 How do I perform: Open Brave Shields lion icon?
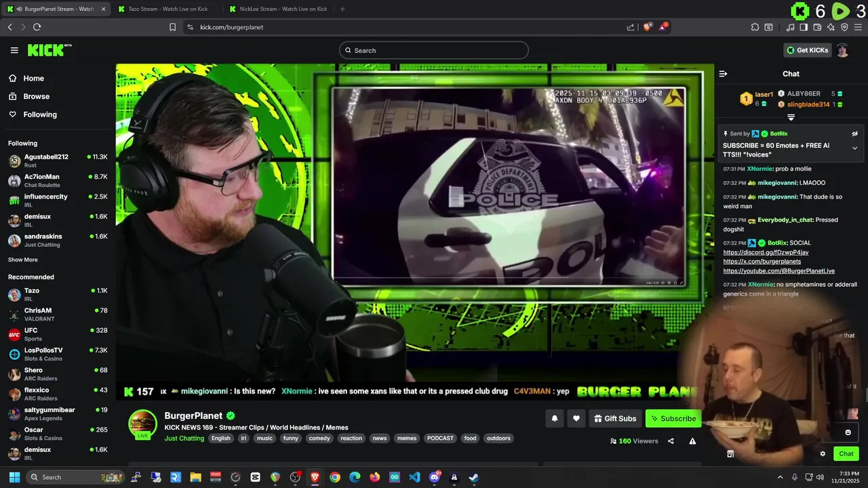647,27
